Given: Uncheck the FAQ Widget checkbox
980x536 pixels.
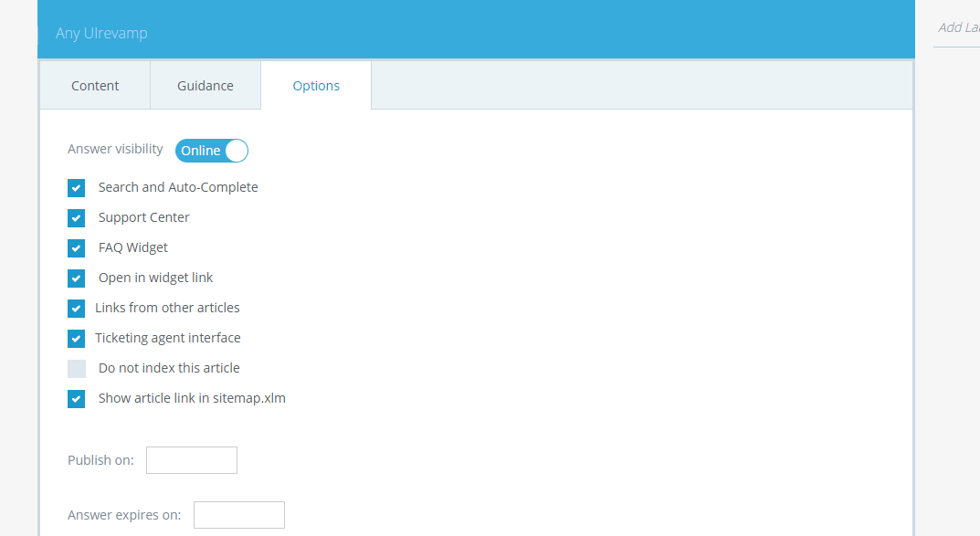Looking at the screenshot, I should [76, 248].
